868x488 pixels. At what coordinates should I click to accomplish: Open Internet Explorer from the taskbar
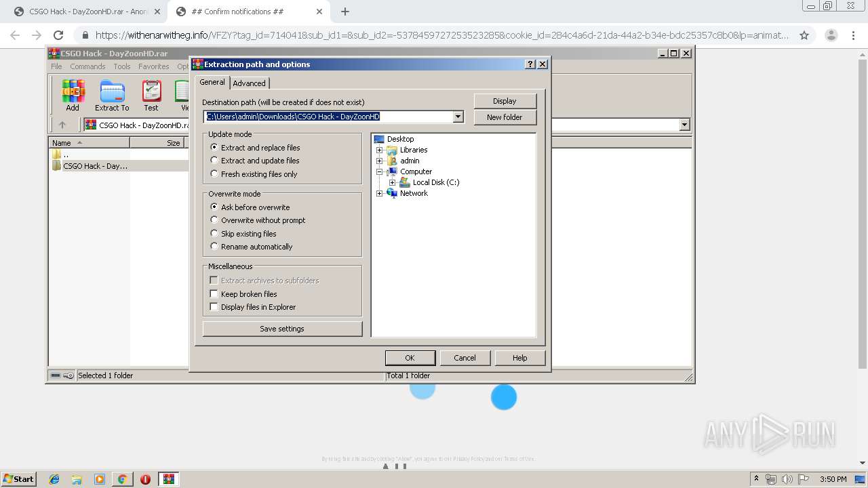pyautogui.click(x=54, y=479)
